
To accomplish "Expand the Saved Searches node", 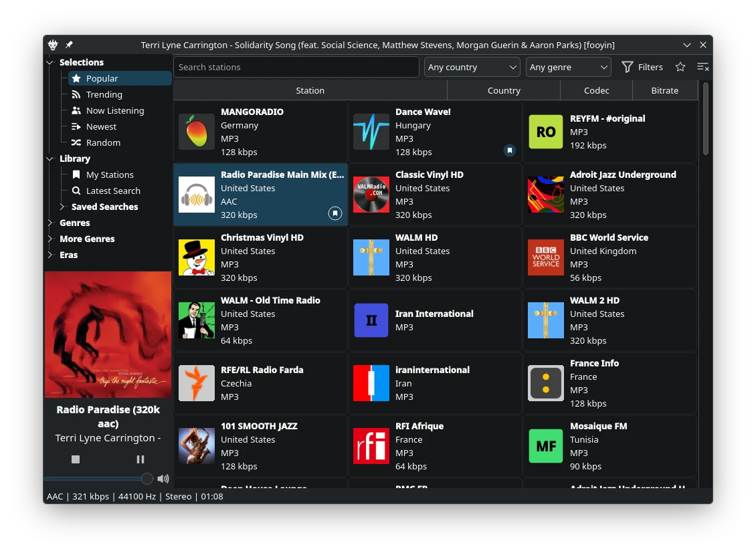I will click(x=62, y=207).
